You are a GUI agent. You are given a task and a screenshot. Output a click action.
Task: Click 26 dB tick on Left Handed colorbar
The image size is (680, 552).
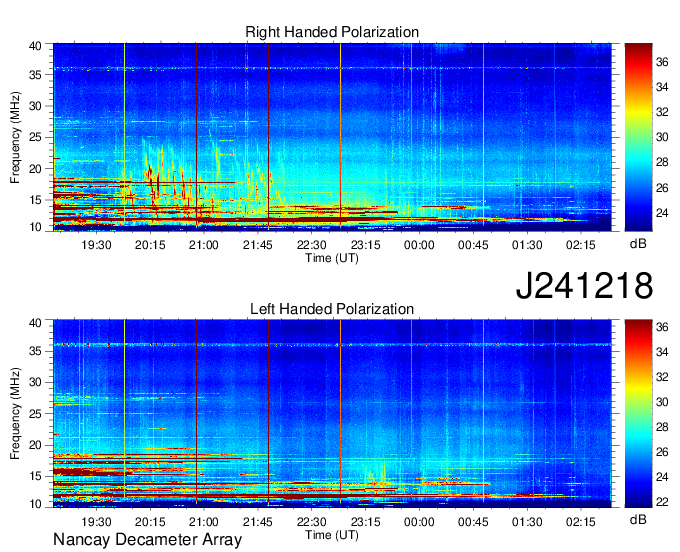pyautogui.click(x=662, y=452)
